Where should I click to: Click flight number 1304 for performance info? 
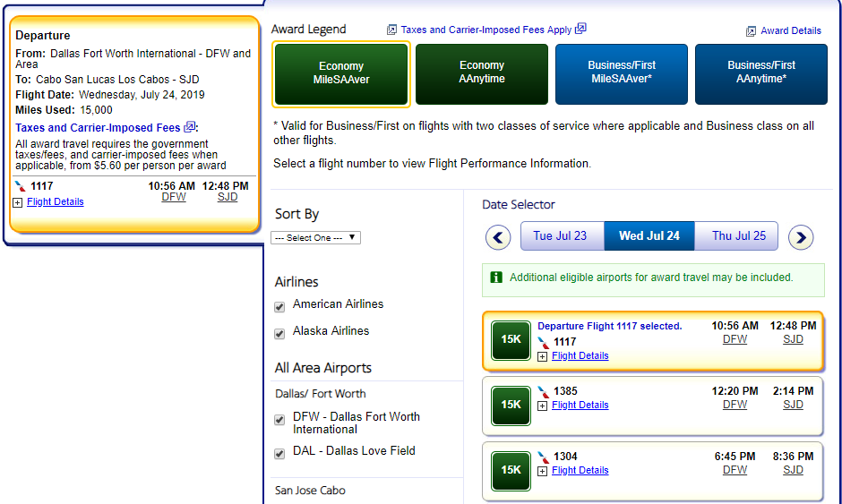[x=565, y=457]
